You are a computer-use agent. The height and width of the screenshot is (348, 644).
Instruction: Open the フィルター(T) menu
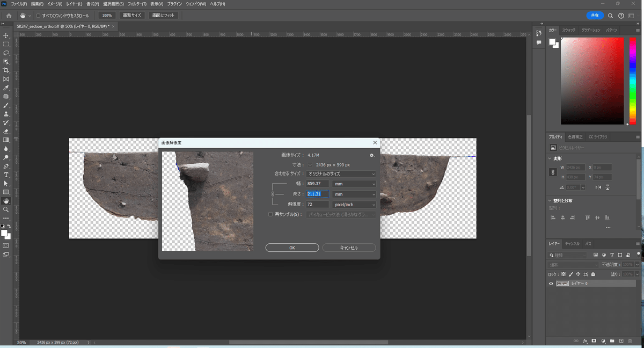click(x=137, y=4)
